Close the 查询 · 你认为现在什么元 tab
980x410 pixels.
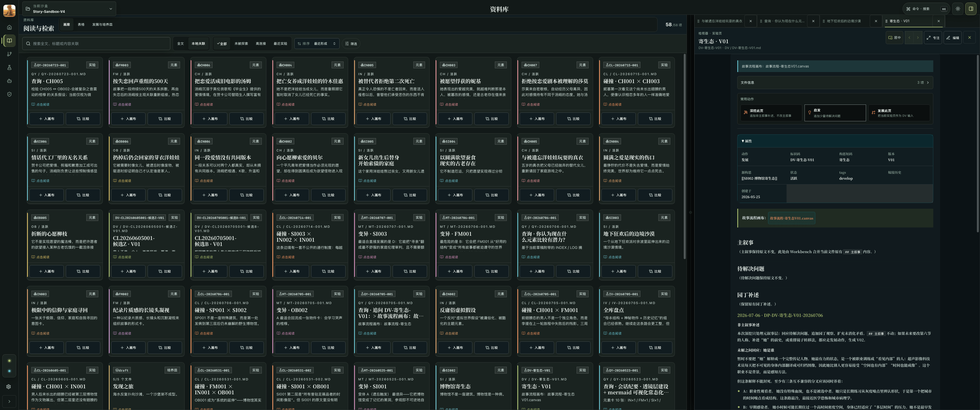(x=813, y=21)
